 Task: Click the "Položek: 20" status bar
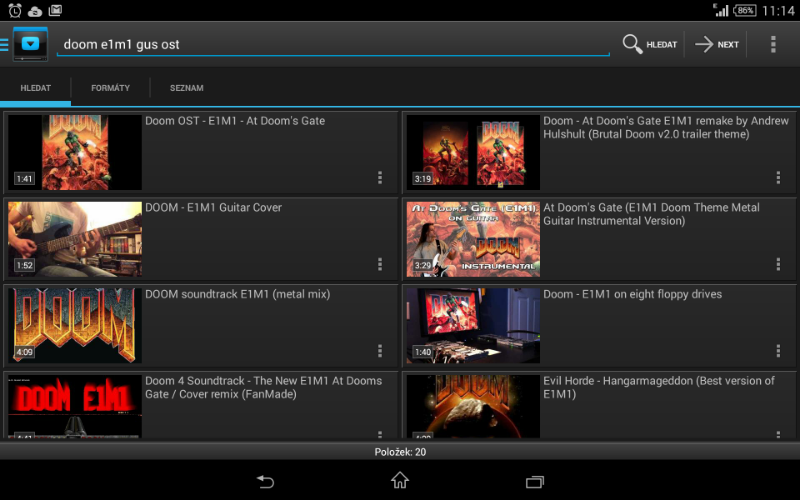coord(400,452)
